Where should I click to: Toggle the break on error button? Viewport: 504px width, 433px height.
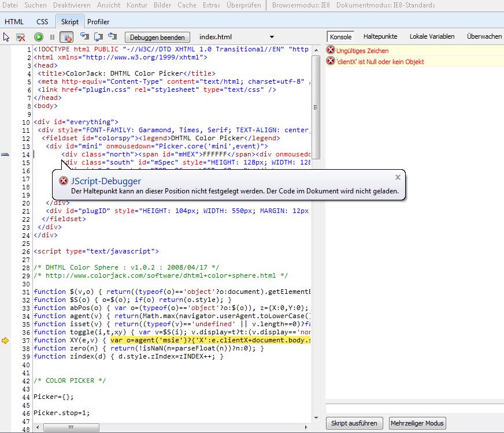pos(67,37)
